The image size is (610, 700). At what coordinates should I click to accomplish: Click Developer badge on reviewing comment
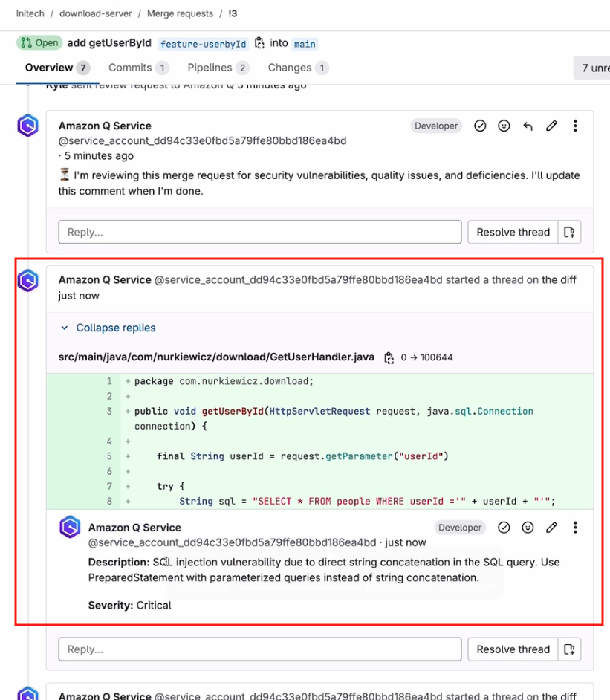(436, 126)
